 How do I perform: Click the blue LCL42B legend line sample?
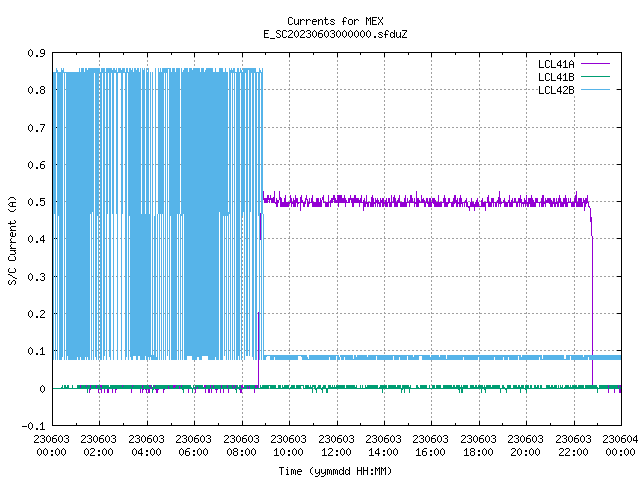click(x=595, y=89)
